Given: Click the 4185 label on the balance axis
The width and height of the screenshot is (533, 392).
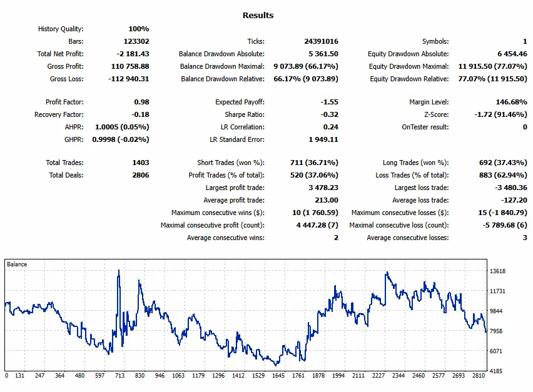Looking at the screenshot, I should click(496, 371).
